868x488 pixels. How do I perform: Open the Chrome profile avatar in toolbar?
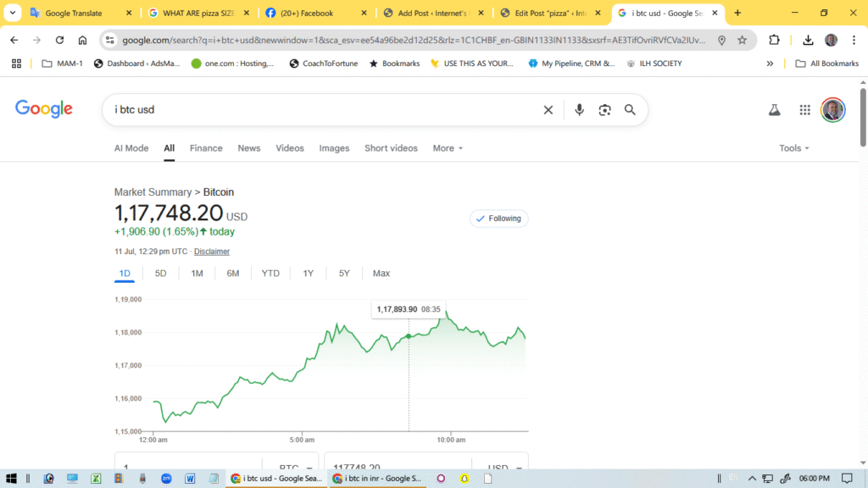[x=831, y=40]
